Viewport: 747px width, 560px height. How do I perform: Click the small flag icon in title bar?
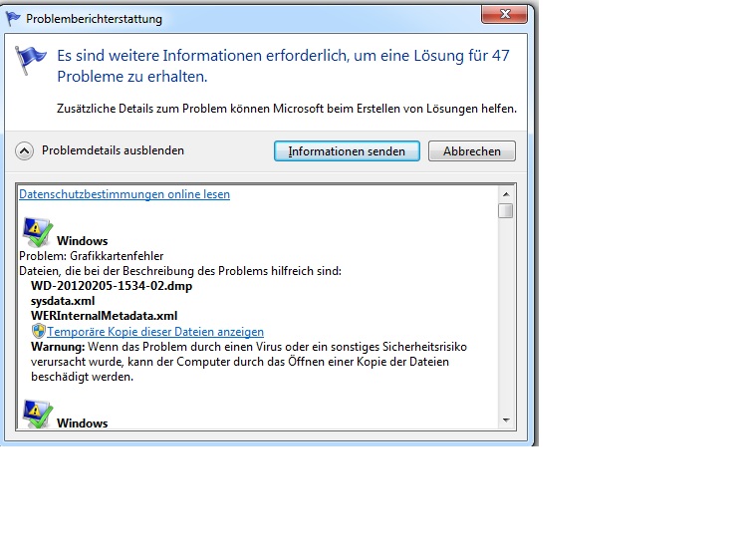pos(13,19)
